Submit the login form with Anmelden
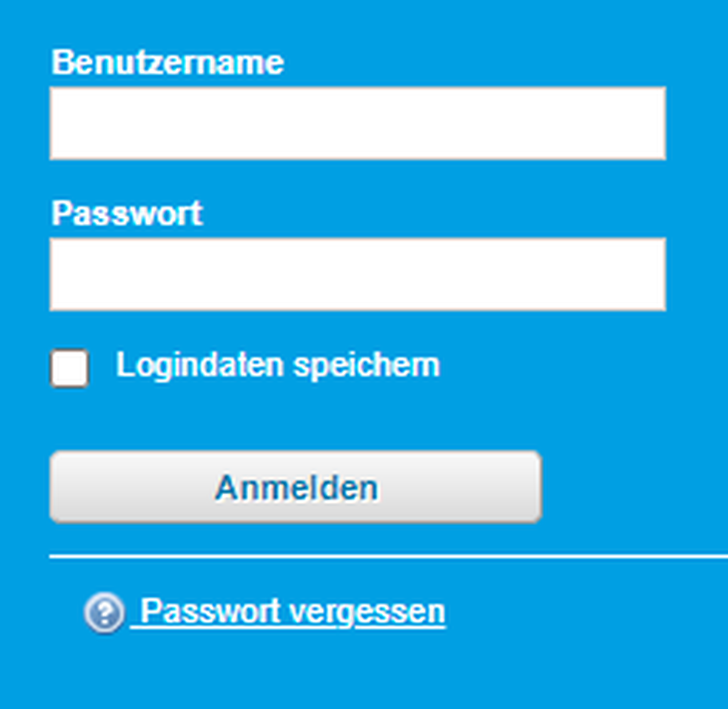The width and height of the screenshot is (728, 709). (296, 487)
